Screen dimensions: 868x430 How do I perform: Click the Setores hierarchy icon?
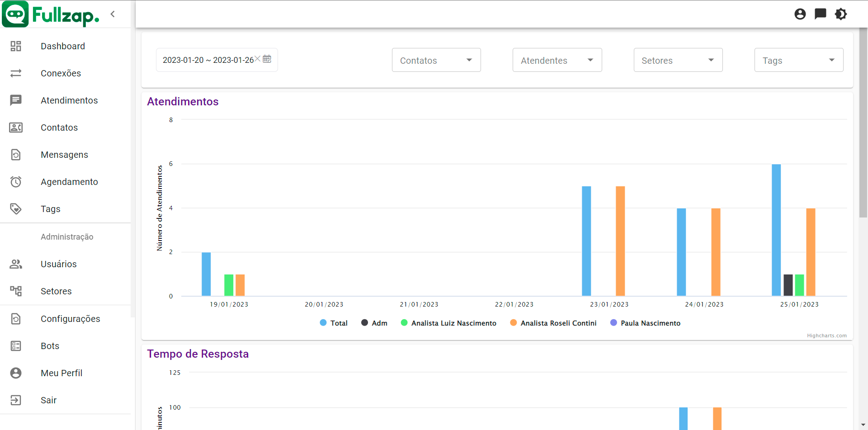pyautogui.click(x=16, y=291)
